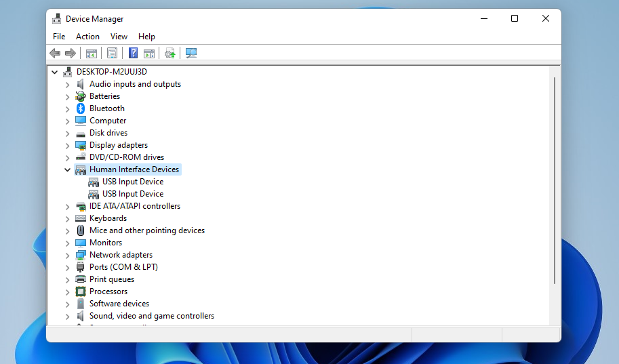Select the first USB Input Device
Viewport: 619px width, 364px height.
pos(132,182)
